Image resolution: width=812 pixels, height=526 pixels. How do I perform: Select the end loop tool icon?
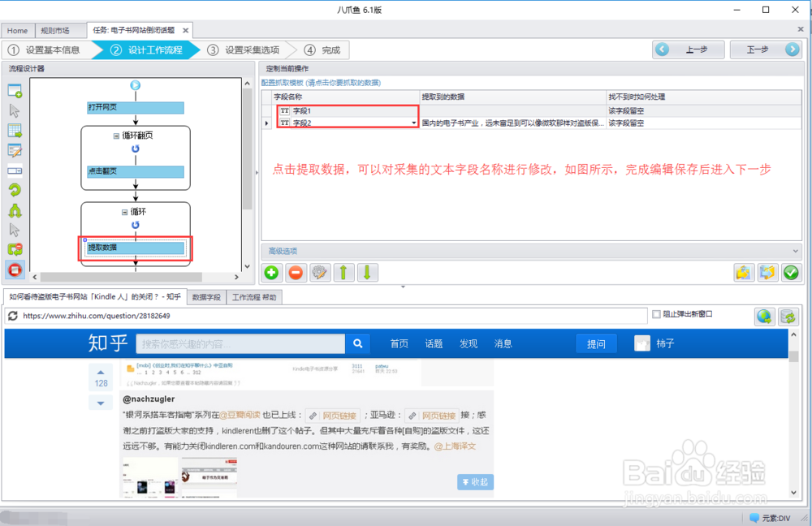tap(15, 249)
